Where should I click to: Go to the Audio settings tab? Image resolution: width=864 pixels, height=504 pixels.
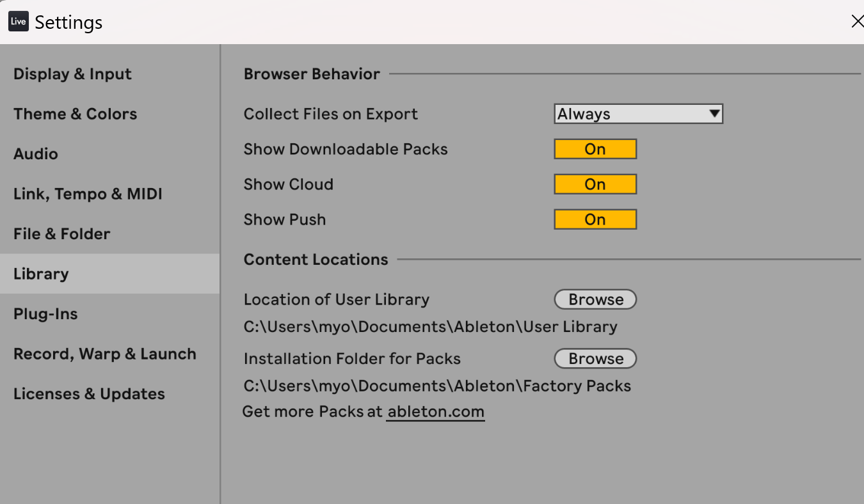36,154
